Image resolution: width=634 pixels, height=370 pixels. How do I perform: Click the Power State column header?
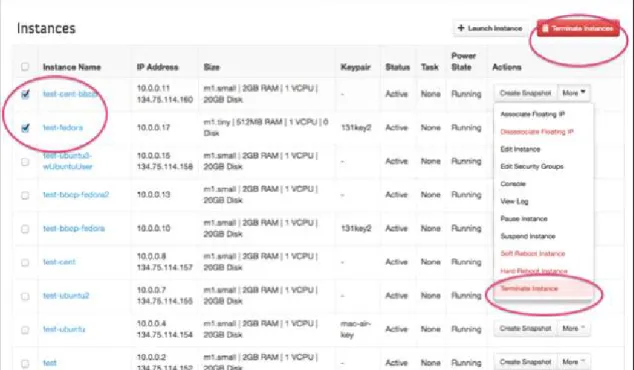point(463,61)
